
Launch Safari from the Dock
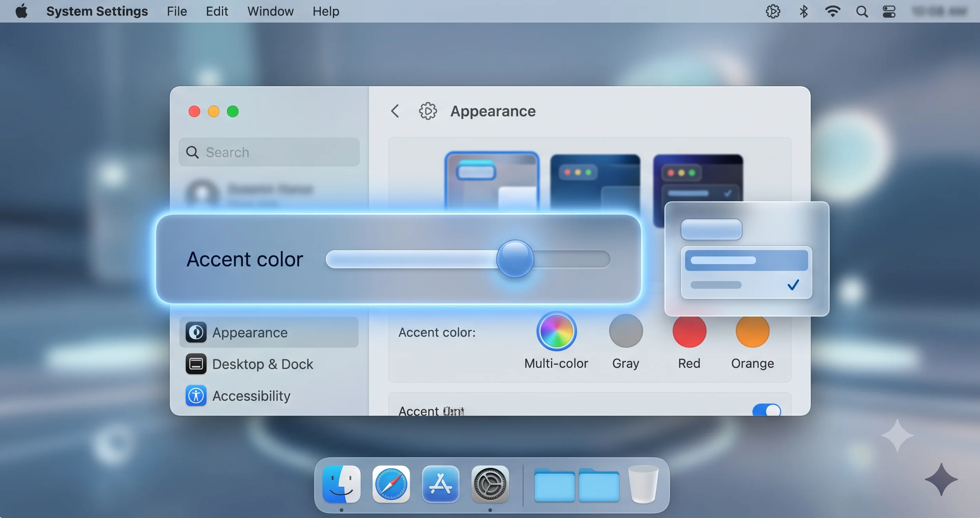point(391,484)
